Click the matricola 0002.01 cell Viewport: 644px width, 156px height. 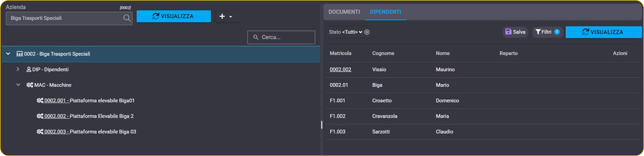(339, 85)
